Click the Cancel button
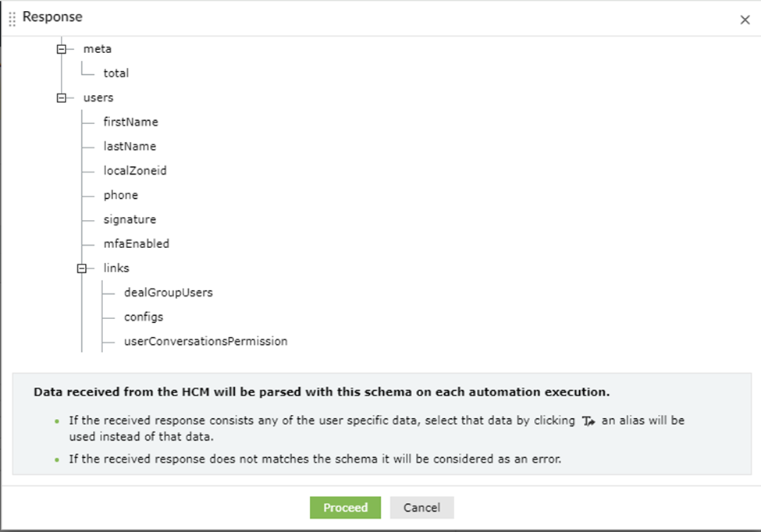The image size is (761, 532). pyautogui.click(x=421, y=508)
